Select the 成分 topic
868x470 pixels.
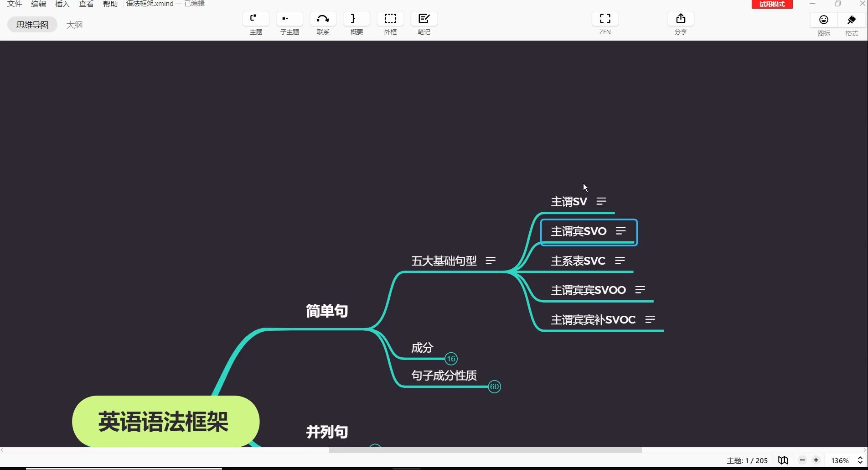click(x=422, y=348)
